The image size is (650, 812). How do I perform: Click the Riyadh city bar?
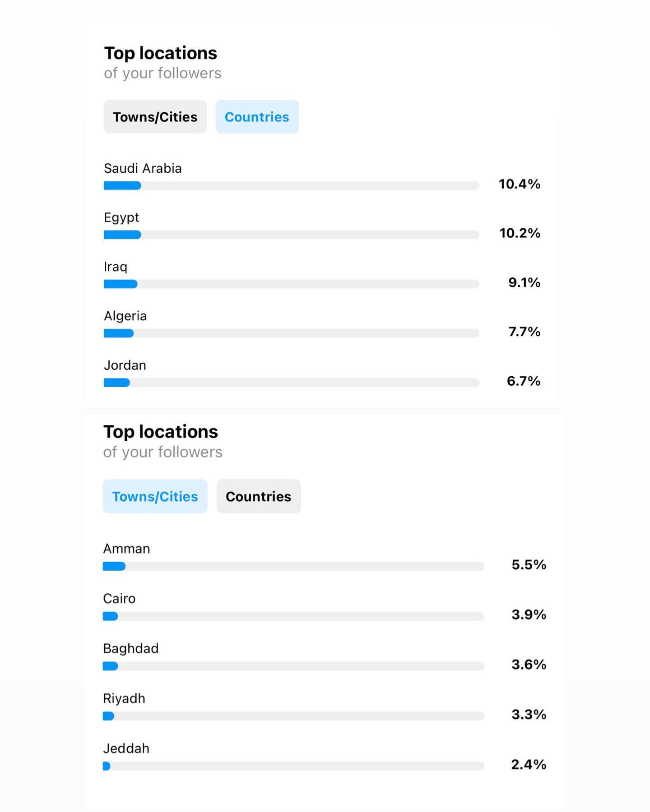(293, 716)
